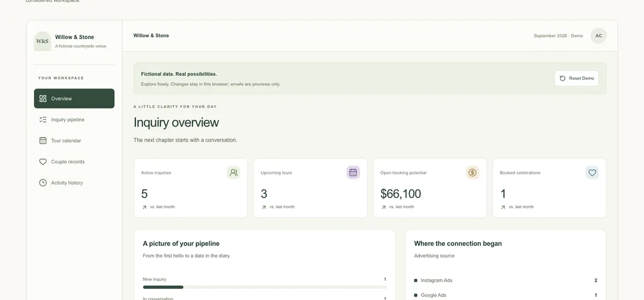Click the Tour calendar icon in sidebar
Screen dimensions: 644x300
pyautogui.click(x=43, y=141)
